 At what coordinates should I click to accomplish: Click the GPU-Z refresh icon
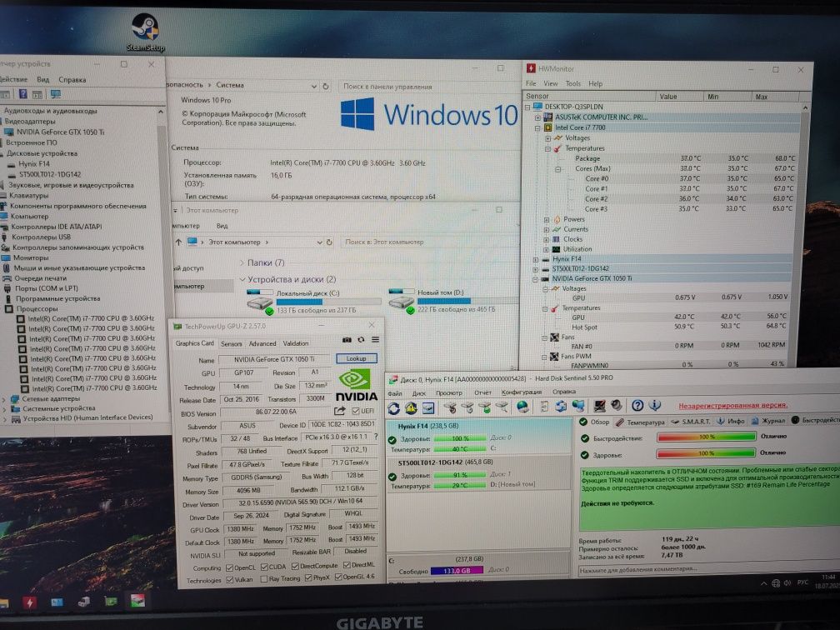[x=361, y=340]
